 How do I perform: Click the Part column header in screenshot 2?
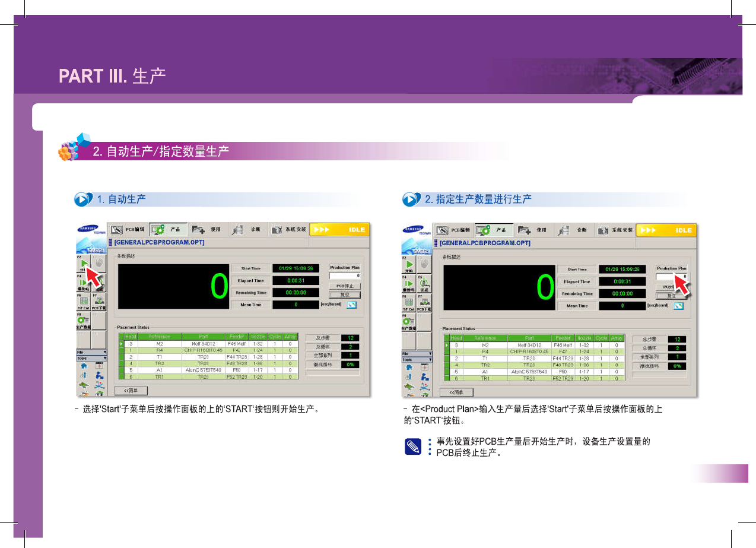click(x=529, y=338)
